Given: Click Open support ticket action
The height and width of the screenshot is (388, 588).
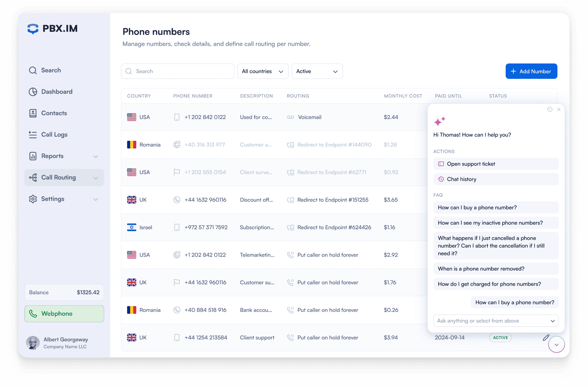Looking at the screenshot, I should (x=496, y=164).
